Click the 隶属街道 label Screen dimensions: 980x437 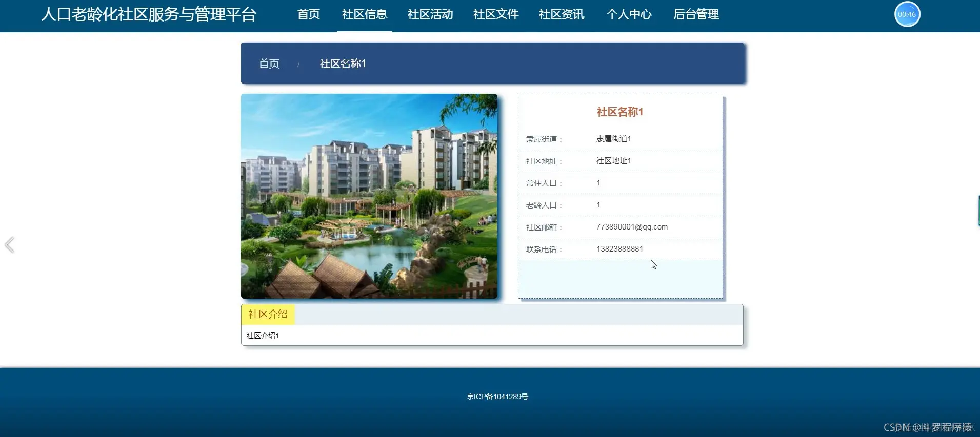(544, 139)
